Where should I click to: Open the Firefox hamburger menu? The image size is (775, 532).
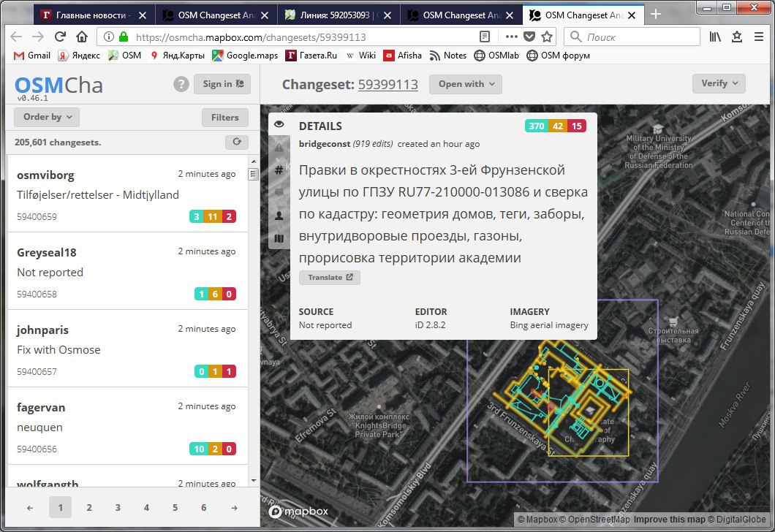click(x=759, y=37)
